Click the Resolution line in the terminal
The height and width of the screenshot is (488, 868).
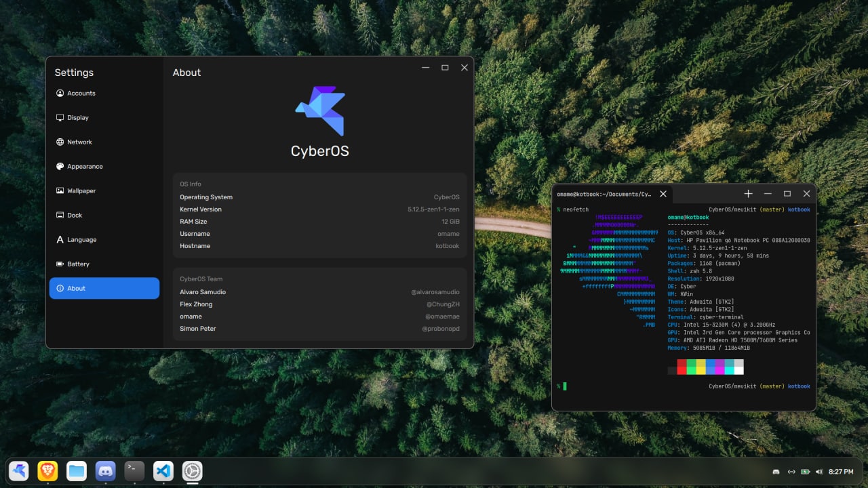(701, 279)
